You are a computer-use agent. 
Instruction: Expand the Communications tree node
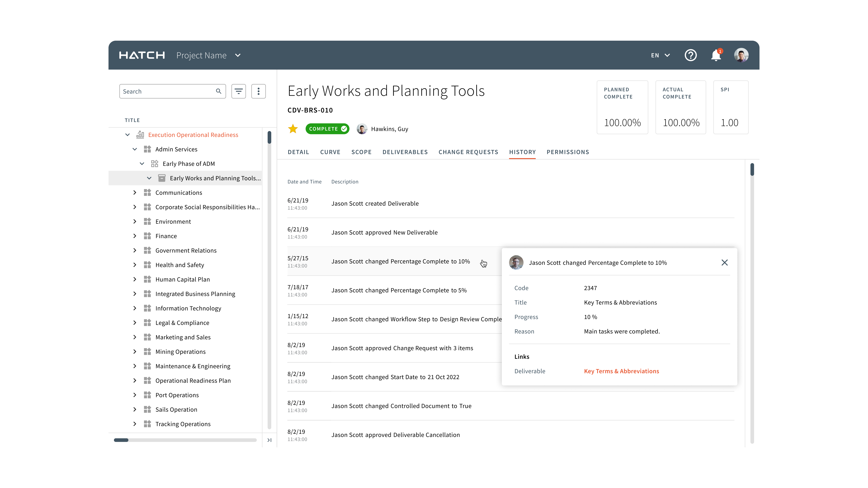pyautogui.click(x=135, y=193)
